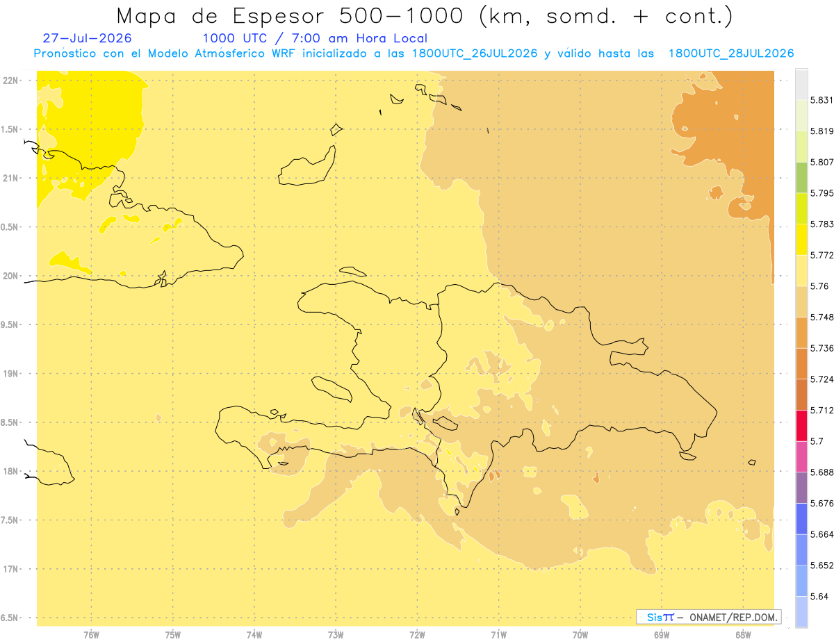The width and height of the screenshot is (834, 644).
Task: Click the '68W' longitude label
Action: pyautogui.click(x=743, y=635)
